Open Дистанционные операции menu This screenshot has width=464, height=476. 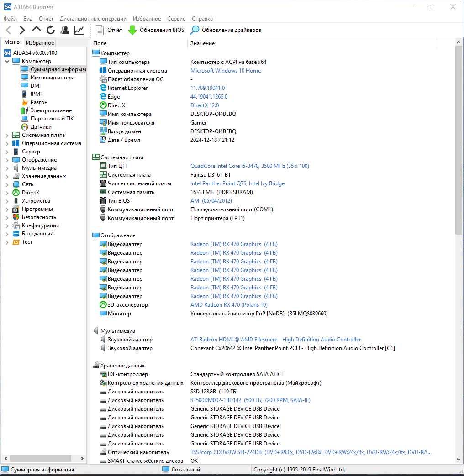(x=93, y=19)
